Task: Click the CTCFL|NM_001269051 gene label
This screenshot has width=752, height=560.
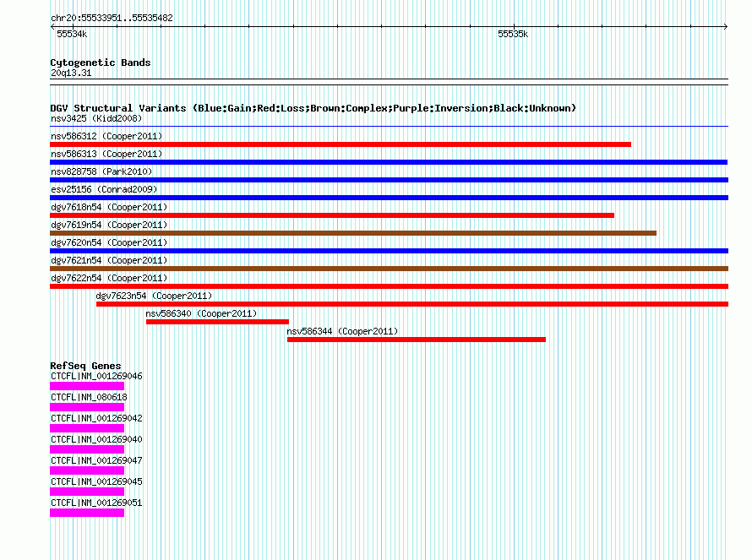Action: [x=96, y=503]
